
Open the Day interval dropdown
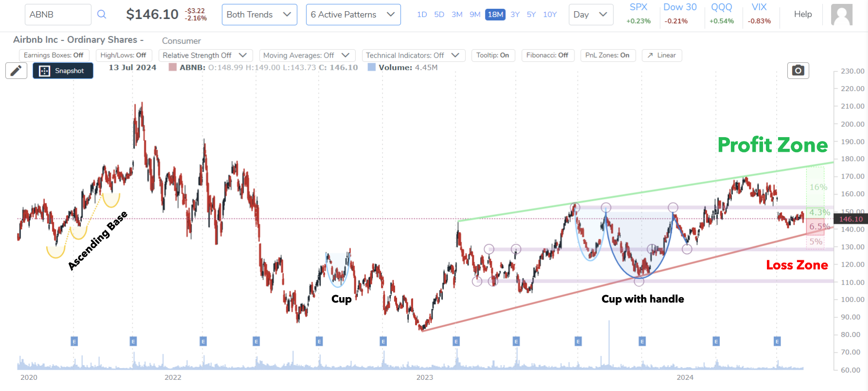click(x=590, y=15)
